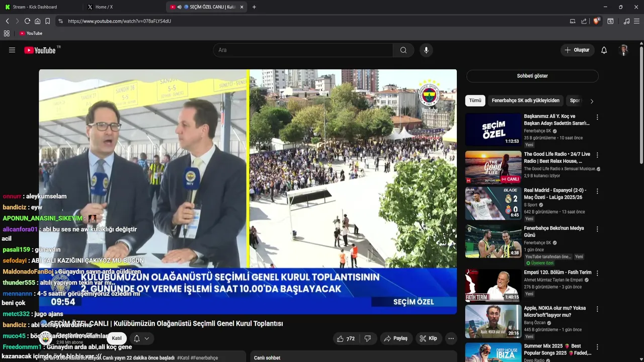Open Barış Özcan channel link
The width and height of the screenshot is (644, 362).
pos(536,323)
